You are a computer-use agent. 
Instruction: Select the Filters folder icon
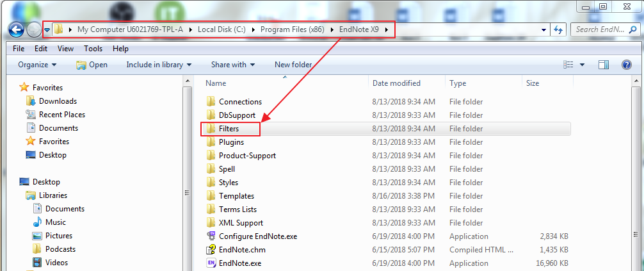[x=211, y=129]
